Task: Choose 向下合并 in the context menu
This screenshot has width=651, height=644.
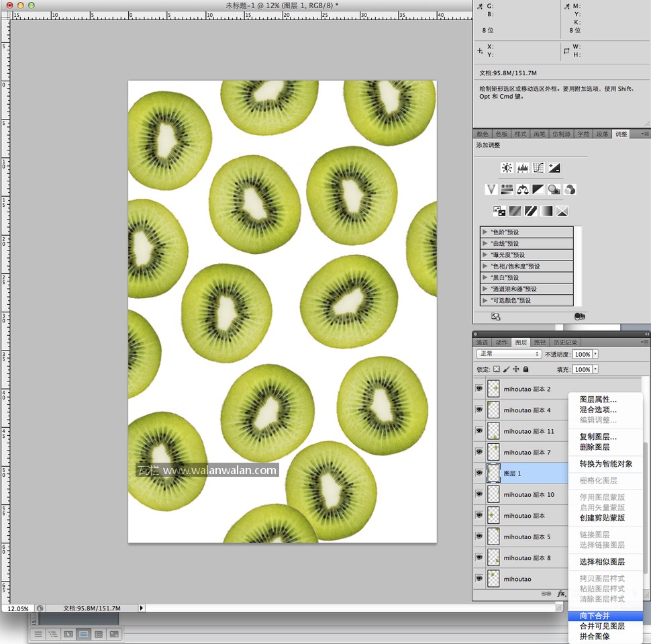Action: point(595,616)
